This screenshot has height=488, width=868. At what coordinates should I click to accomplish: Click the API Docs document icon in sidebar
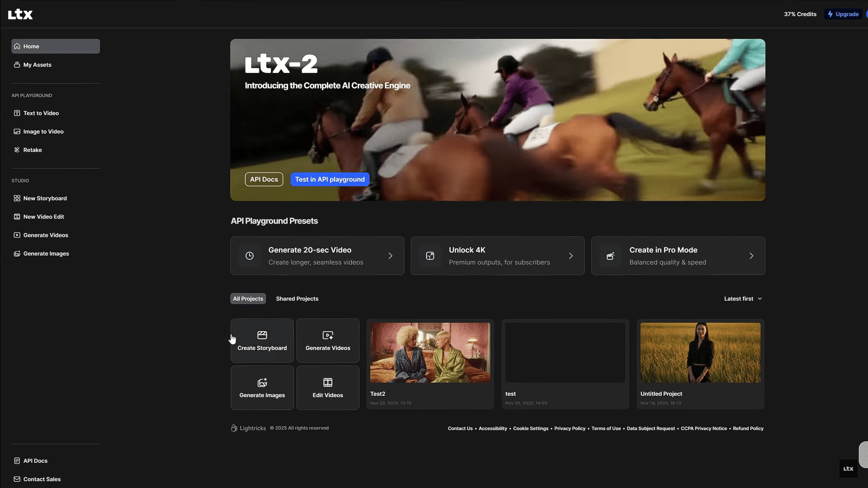(17, 461)
